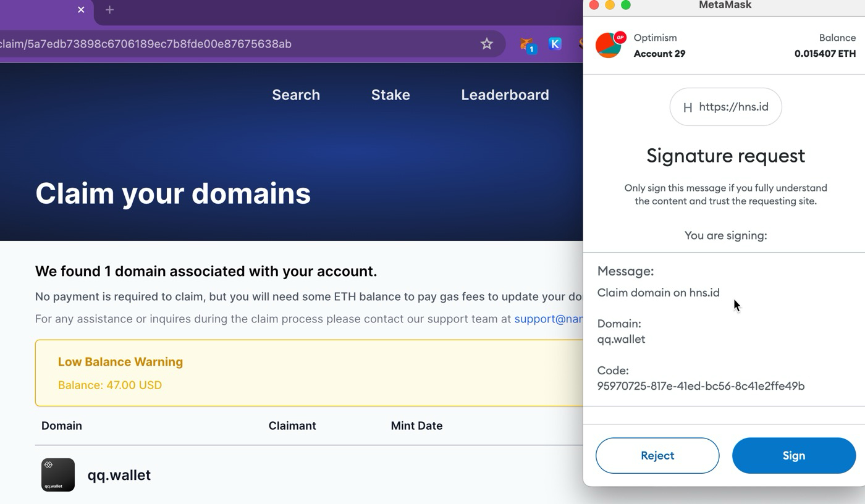Click the Search navigation item

pos(296,94)
